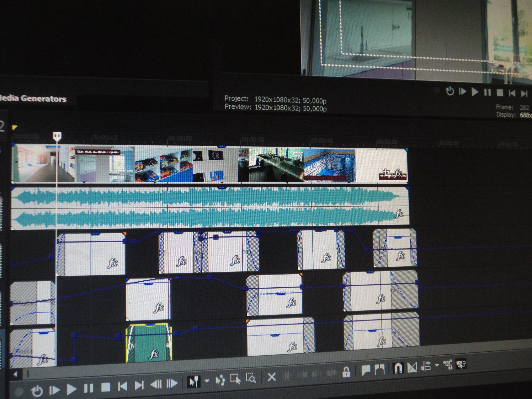Click the 00:00:20 mark on time ruler
Image resolution: width=532 pixels, height=399 pixels.
click(180, 138)
